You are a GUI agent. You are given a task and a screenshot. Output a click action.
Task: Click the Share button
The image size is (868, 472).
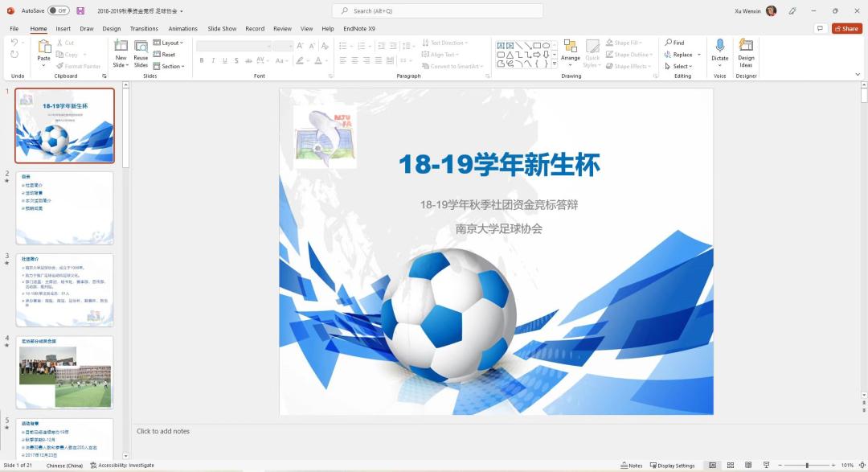click(x=847, y=28)
